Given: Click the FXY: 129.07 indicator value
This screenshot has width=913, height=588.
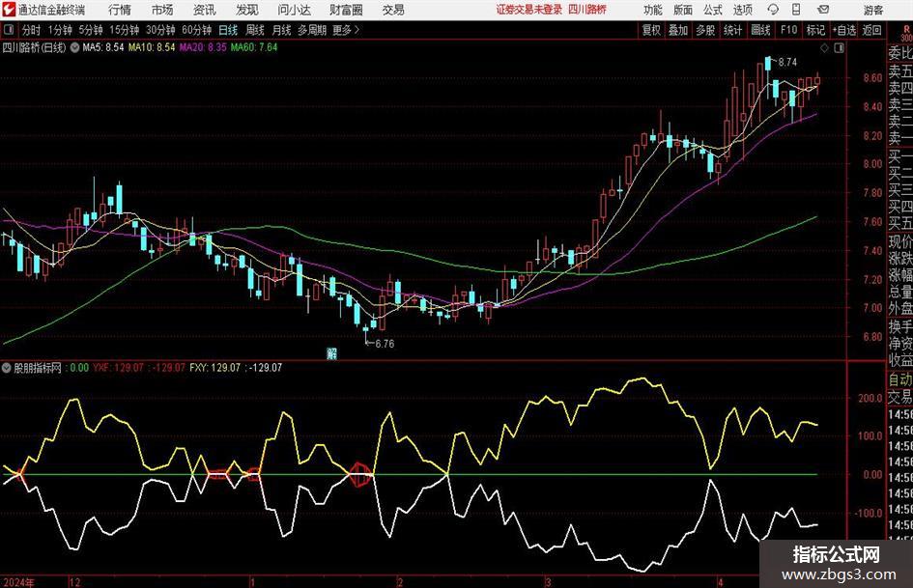Looking at the screenshot, I should (214, 368).
